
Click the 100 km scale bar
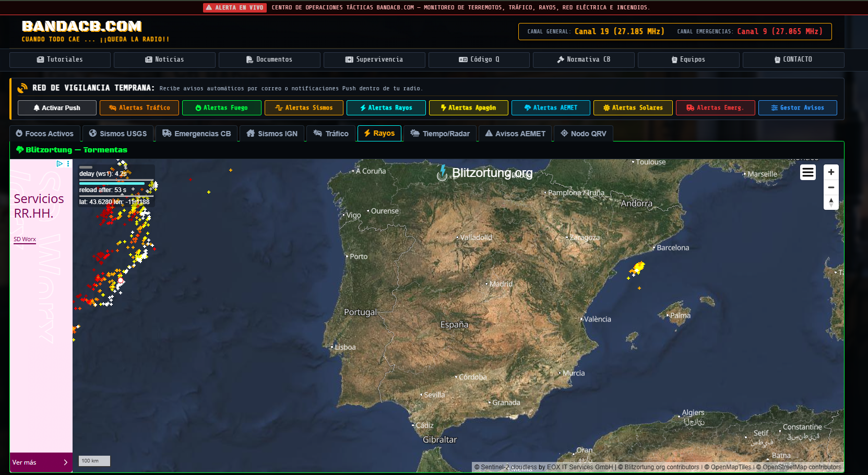(x=94, y=461)
